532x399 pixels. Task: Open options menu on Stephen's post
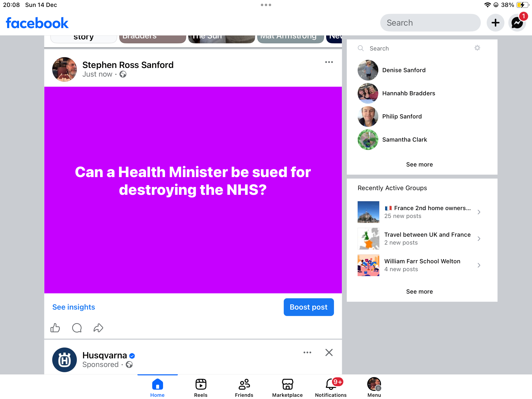(x=329, y=62)
